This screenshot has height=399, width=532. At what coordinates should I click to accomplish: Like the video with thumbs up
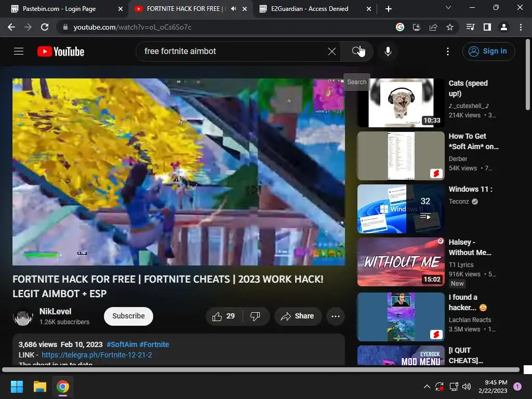coord(223,316)
